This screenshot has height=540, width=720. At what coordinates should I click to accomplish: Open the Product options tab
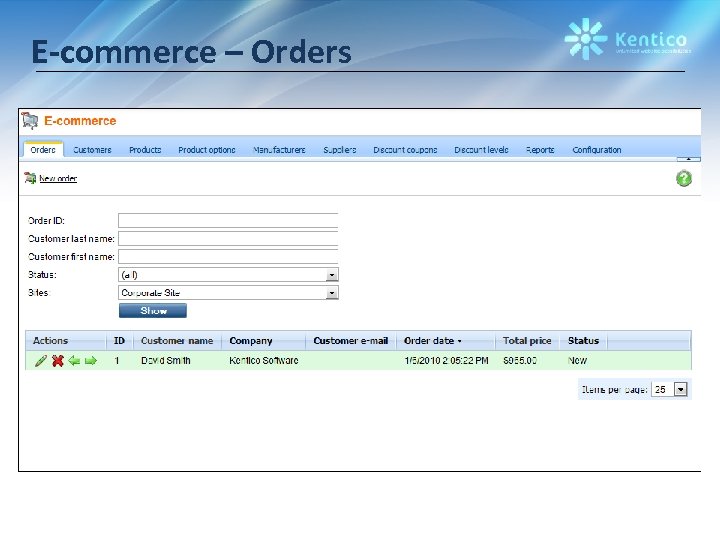(207, 150)
